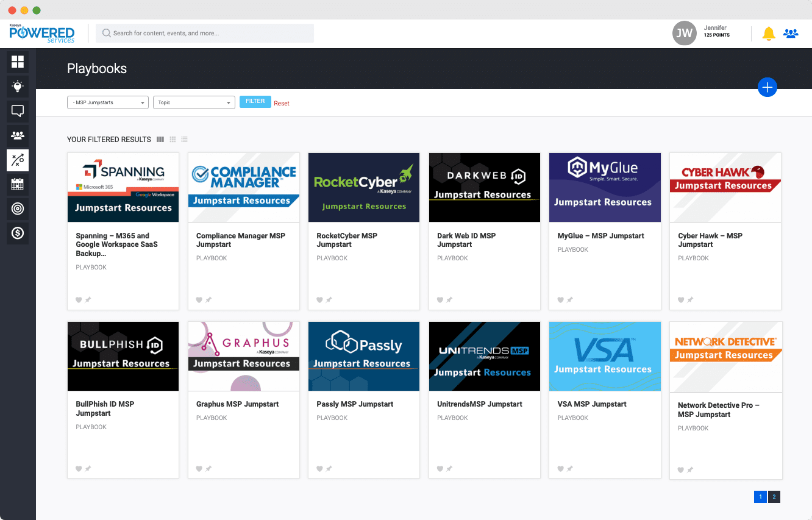
Task: Open the people group icon in sidebar
Action: [18, 135]
